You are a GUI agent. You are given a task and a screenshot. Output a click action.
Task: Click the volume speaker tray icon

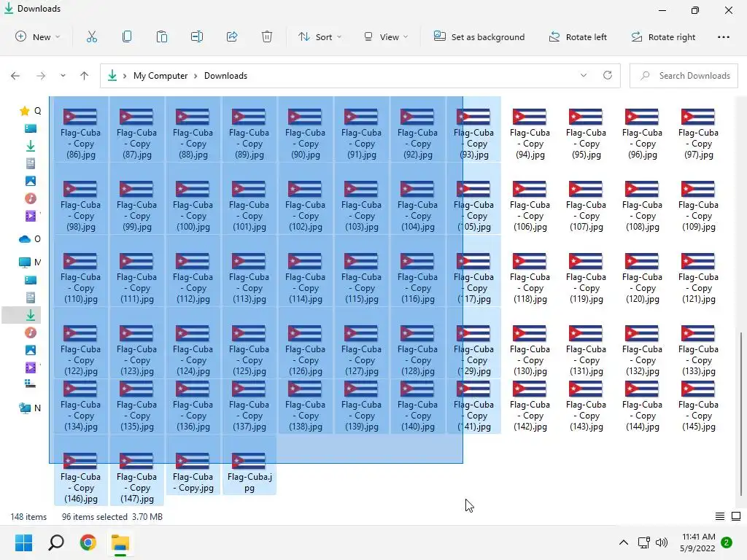(x=662, y=542)
